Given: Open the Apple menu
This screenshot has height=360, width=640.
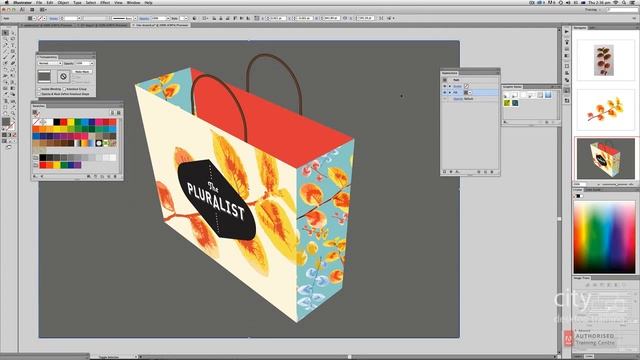Looking at the screenshot, I should 7,2.
